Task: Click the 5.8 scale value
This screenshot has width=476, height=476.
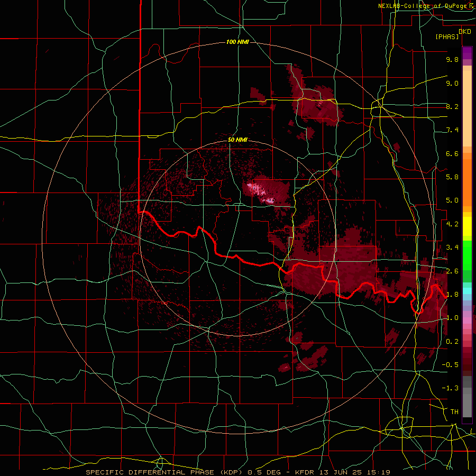Action: pos(452,177)
